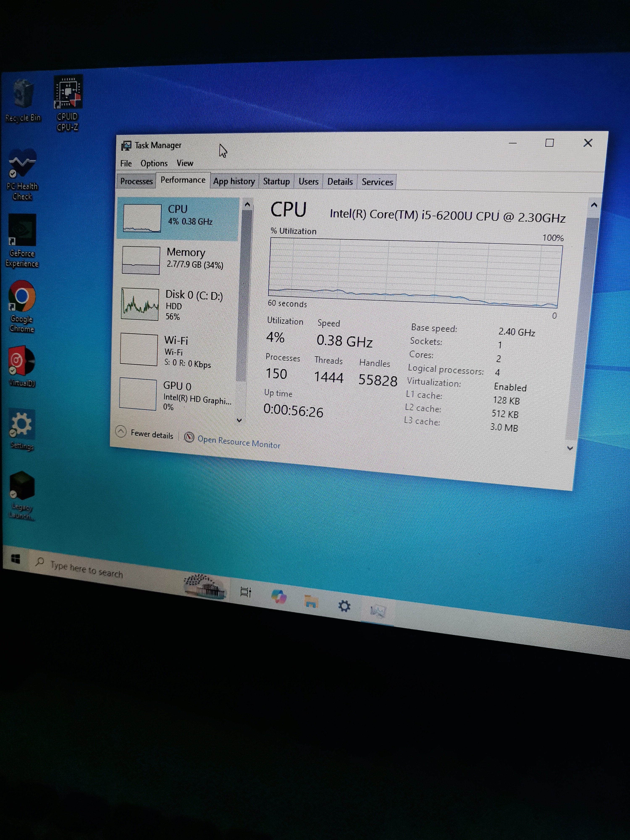The height and width of the screenshot is (840, 630).
Task: Open Task View on the taskbar
Action: [x=246, y=592]
